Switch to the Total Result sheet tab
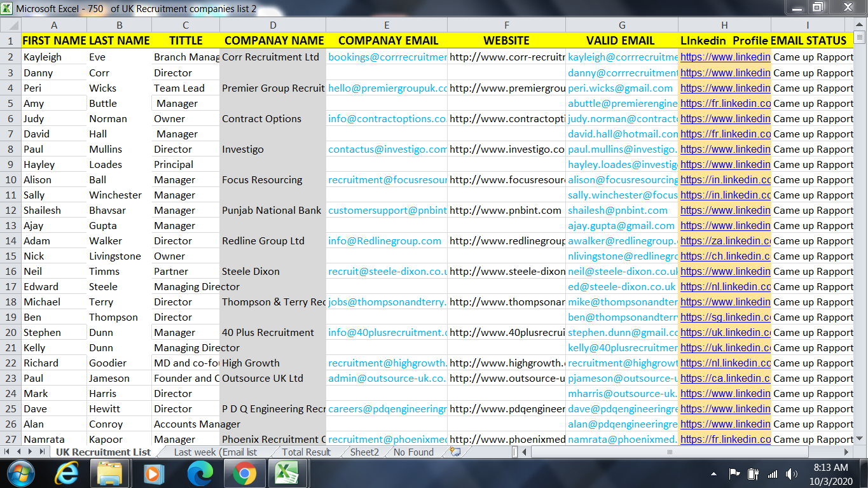The height and width of the screenshot is (488, 868). tap(306, 452)
